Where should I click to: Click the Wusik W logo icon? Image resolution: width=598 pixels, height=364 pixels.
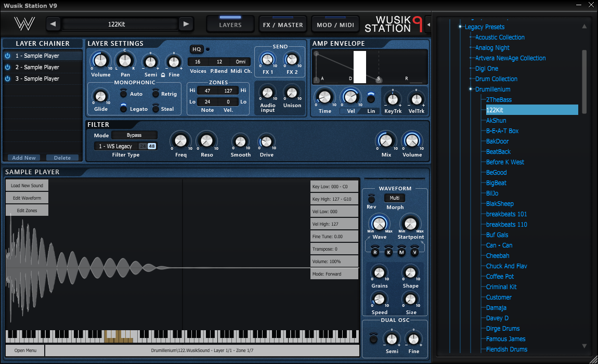coord(24,23)
